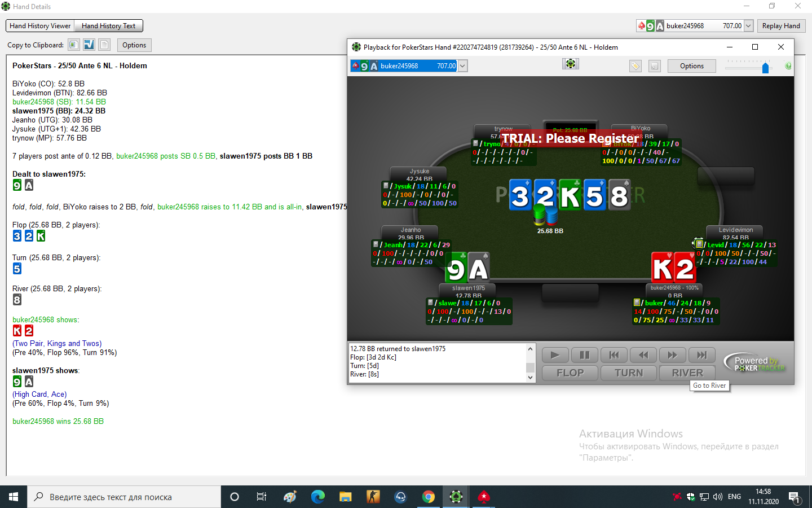Viewport: 812px width, 508px height.
Task: Open hand selector dropdown in Hand Details
Action: pyautogui.click(x=748, y=26)
